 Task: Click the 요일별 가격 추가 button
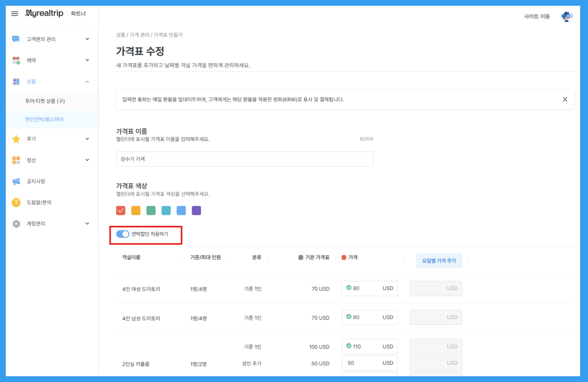coord(440,260)
